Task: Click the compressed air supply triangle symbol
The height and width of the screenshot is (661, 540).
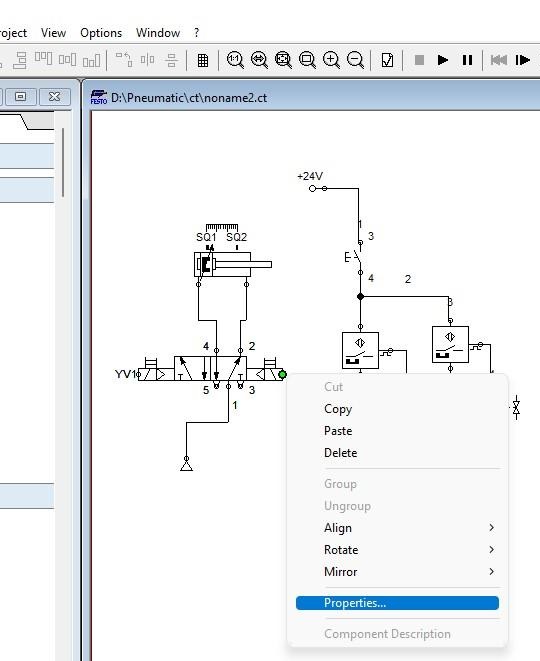Action: 186,465
